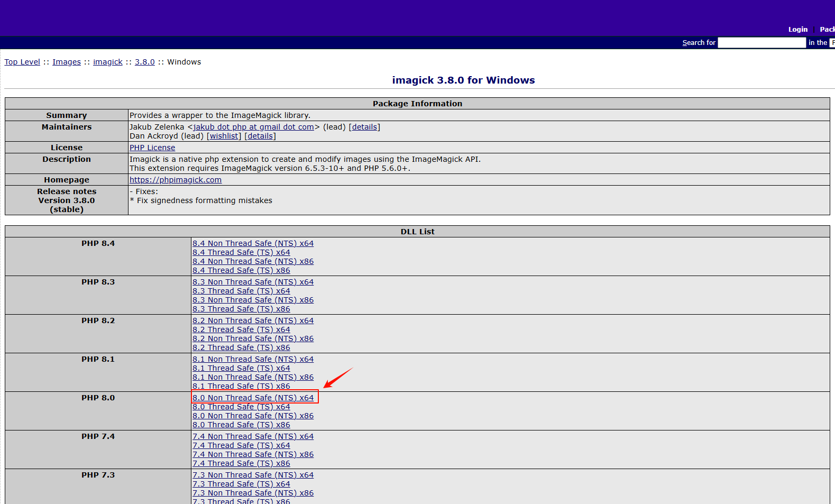Download 8.2 Non Thread Safe (NTS) x86

[253, 338]
